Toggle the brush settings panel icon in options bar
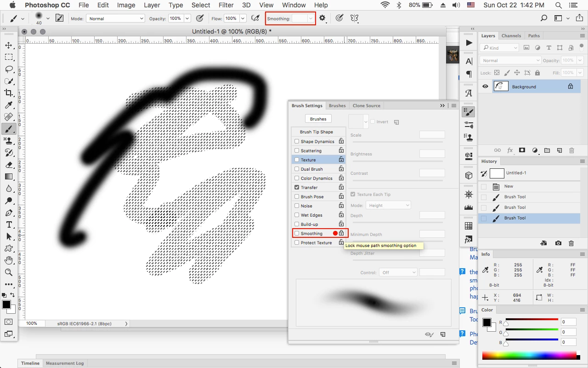The width and height of the screenshot is (588, 368). pyautogui.click(x=59, y=18)
